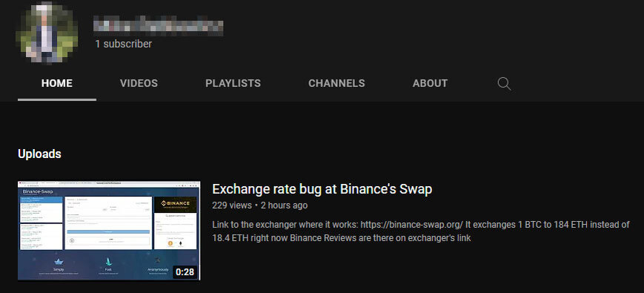Viewport: 644px width, 293px height.
Task: Click title 'Exchange rate bug at Binance's Swap'
Action: (322, 189)
